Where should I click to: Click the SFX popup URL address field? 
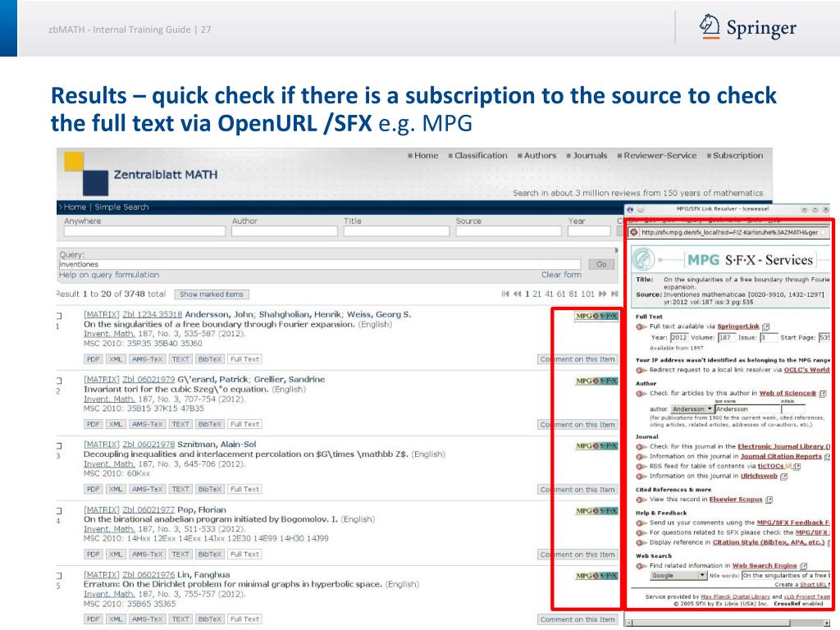729,232
